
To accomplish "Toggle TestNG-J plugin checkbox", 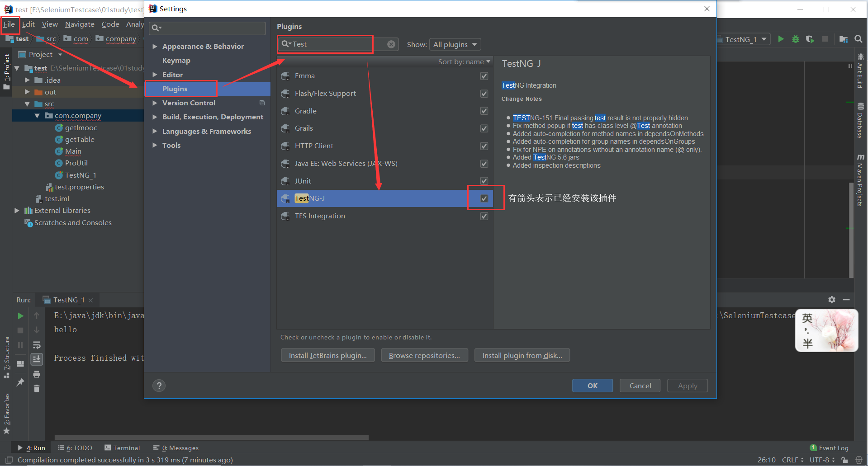I will (484, 198).
